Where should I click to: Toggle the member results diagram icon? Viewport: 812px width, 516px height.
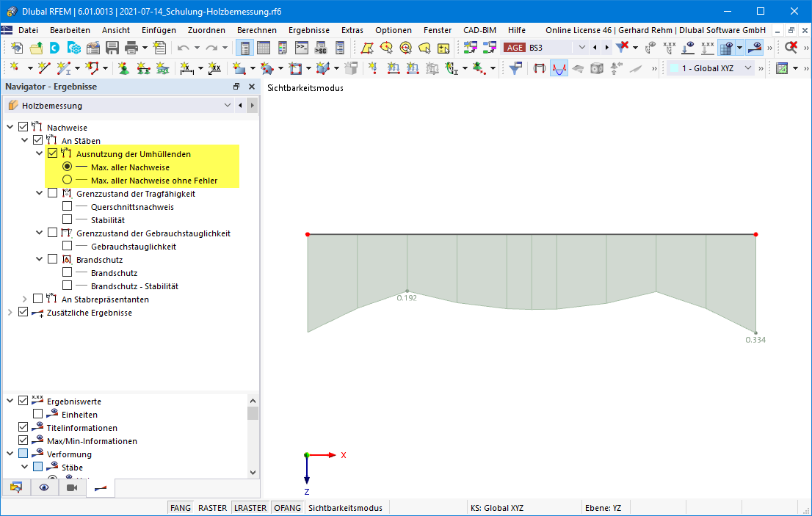[x=559, y=68]
